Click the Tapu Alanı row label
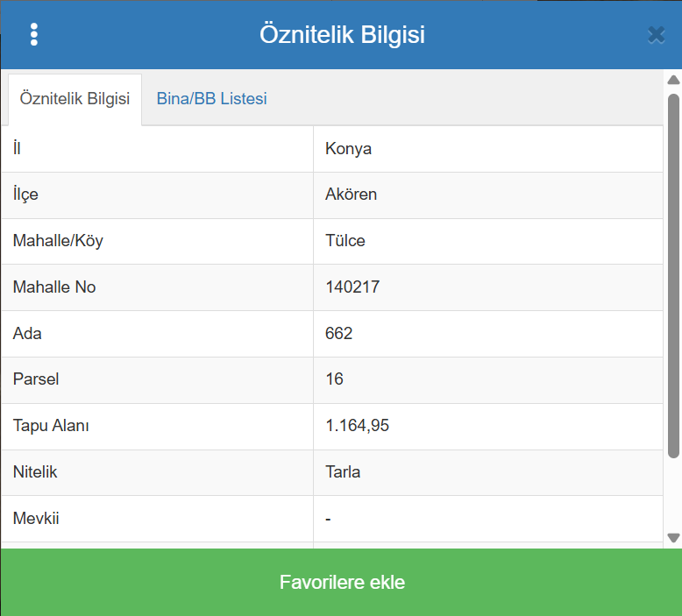 51,426
